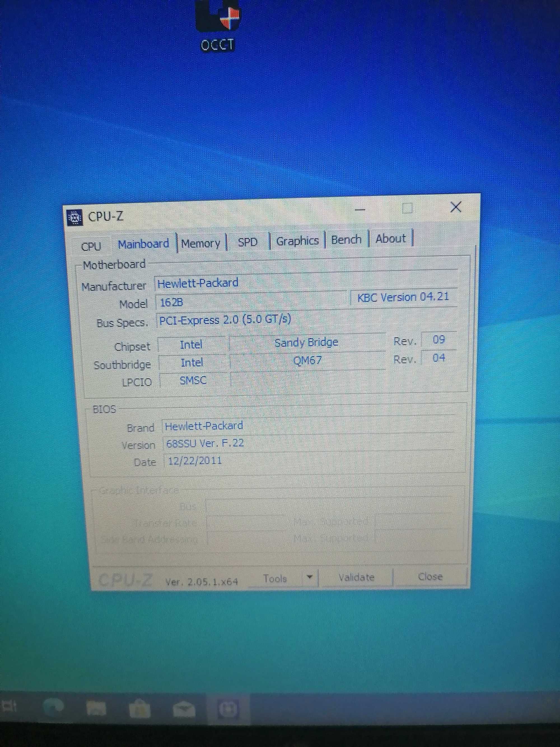The image size is (560, 747).
Task: Click the chipset Rev. value 09
Action: click(x=438, y=339)
